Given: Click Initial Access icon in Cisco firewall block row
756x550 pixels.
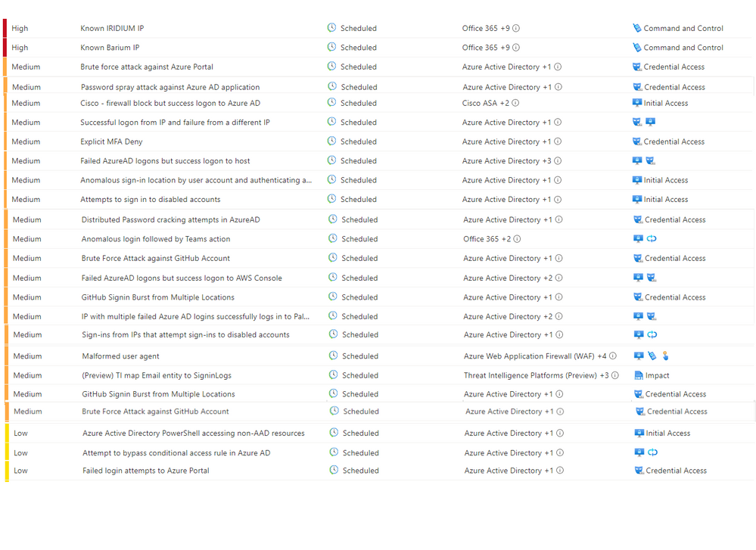Looking at the screenshot, I should pos(637,103).
